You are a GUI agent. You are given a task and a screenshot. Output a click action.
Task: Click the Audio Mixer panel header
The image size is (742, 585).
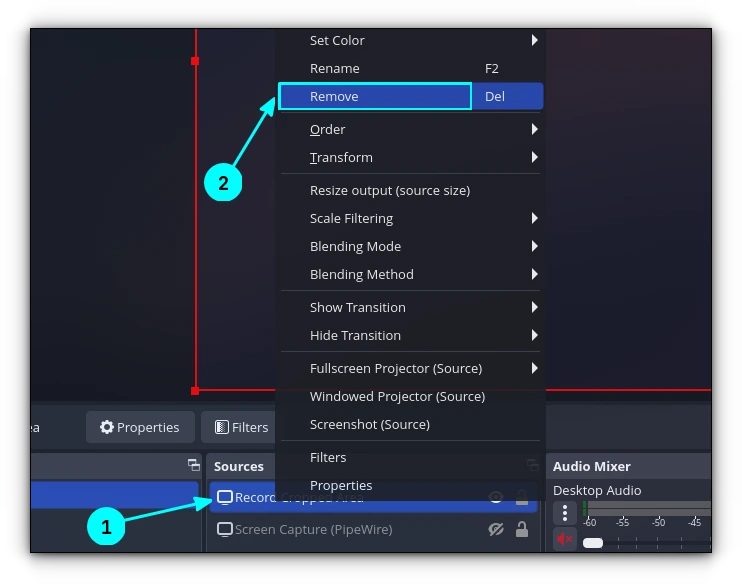pyautogui.click(x=592, y=467)
